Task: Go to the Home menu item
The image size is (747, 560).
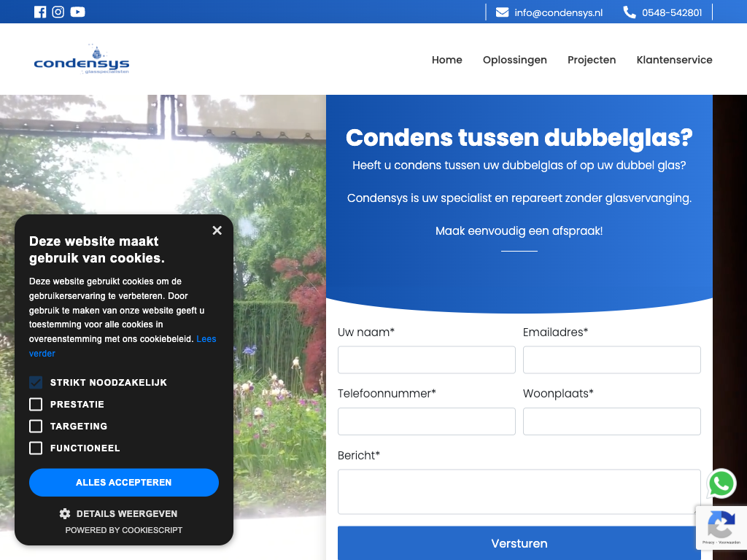Action: [x=447, y=60]
